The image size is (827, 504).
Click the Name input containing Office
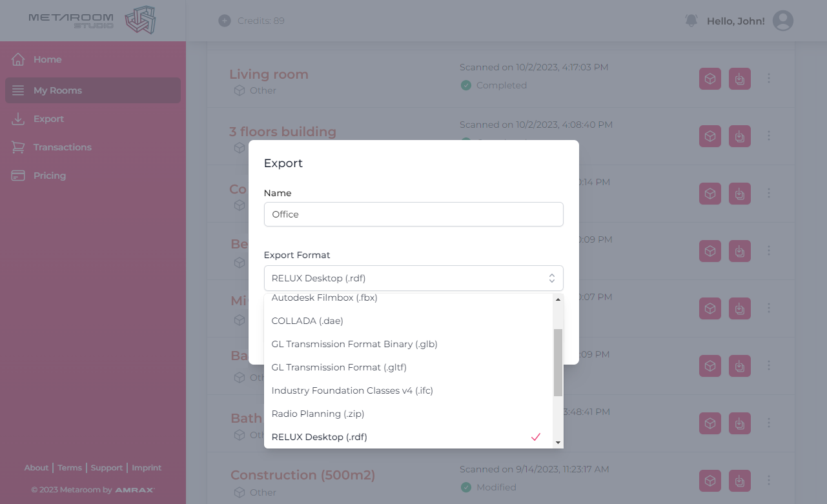(413, 214)
